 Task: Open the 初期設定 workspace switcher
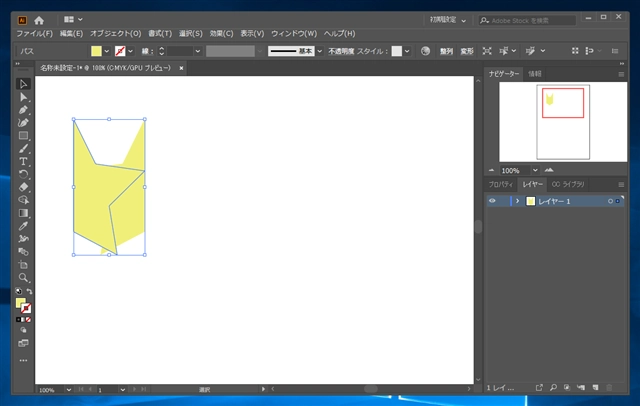(448, 20)
